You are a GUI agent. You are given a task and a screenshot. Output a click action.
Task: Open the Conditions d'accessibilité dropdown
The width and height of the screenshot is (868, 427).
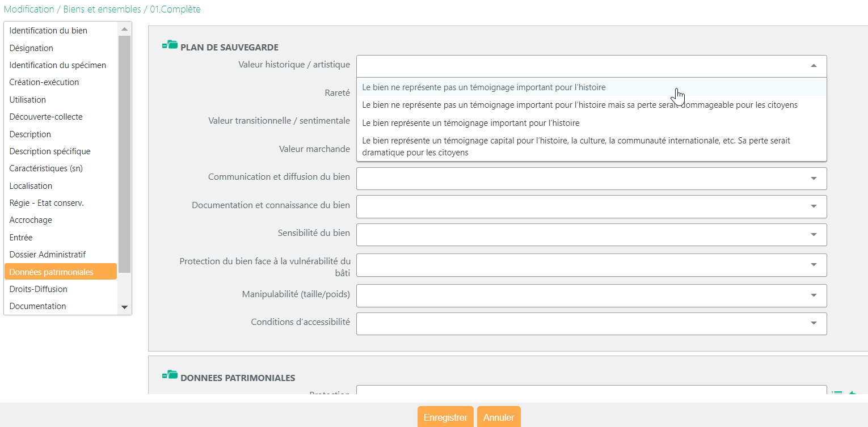pos(591,323)
